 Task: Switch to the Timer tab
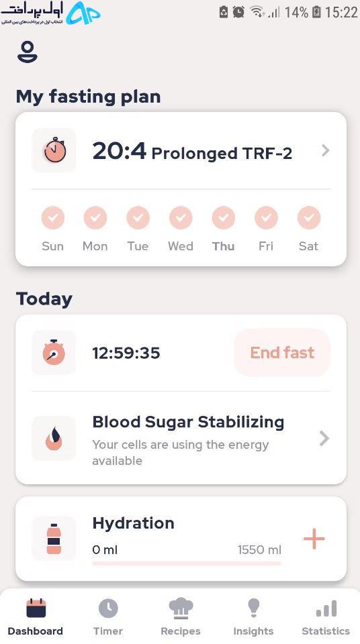click(x=107, y=616)
